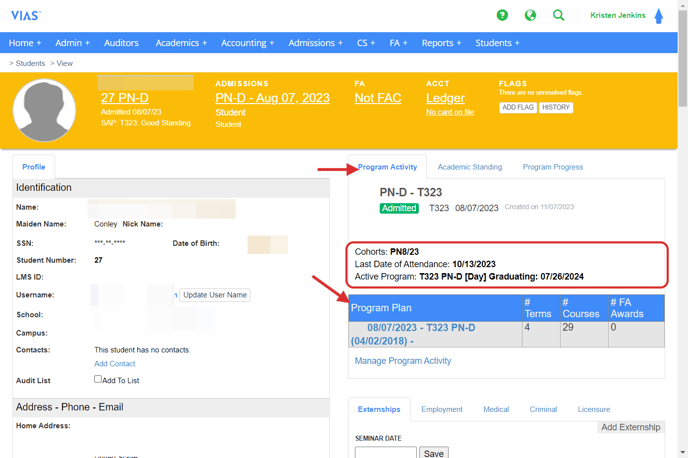Open the Reports dropdown menu
The image size is (688, 458).
tap(441, 43)
